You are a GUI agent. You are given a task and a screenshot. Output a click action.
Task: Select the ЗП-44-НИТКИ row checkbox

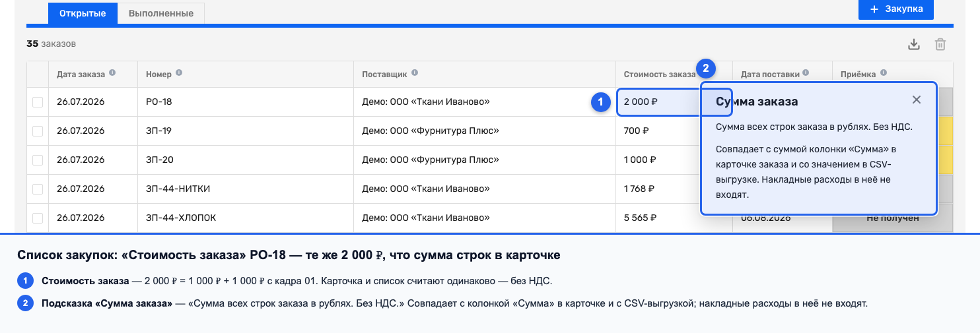coord(38,189)
